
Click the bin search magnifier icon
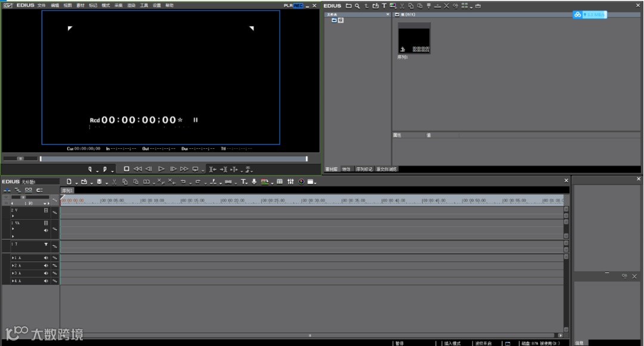tap(357, 6)
